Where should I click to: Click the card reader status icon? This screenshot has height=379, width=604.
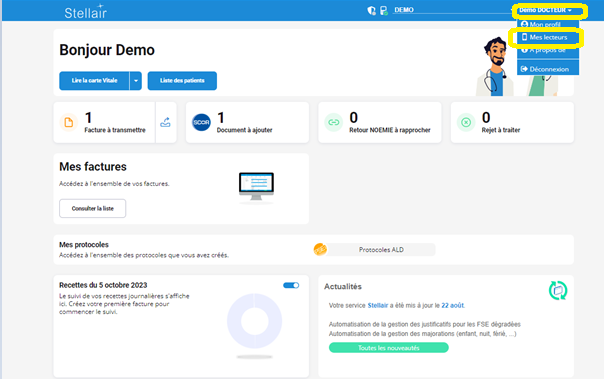(x=384, y=10)
